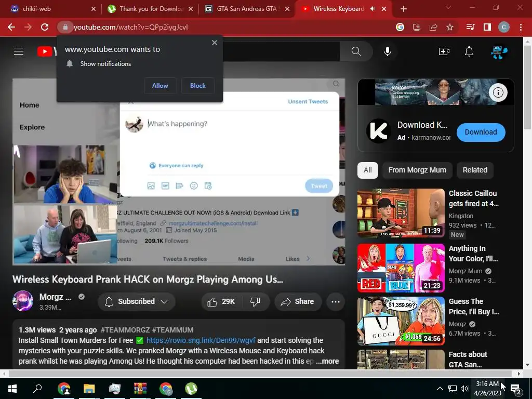Open WinRAR icon on taskbar
This screenshot has height=399, width=532.
140,389
